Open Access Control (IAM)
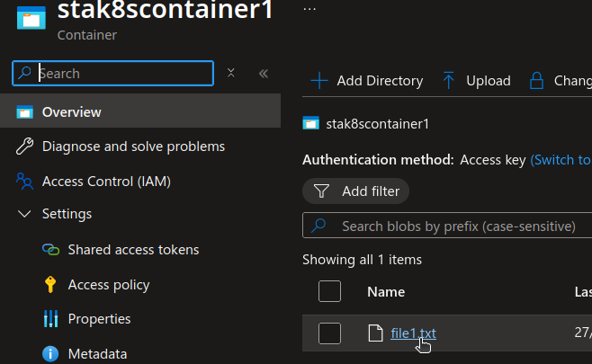 [x=106, y=182]
